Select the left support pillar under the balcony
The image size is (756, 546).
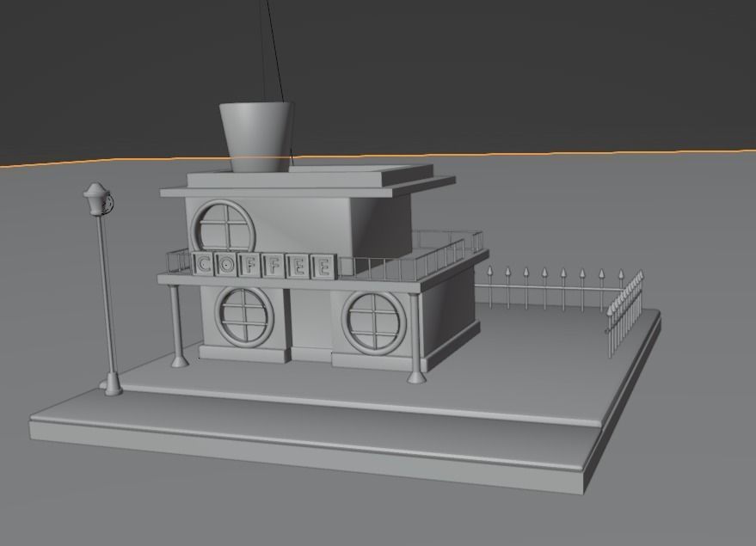[x=177, y=326]
